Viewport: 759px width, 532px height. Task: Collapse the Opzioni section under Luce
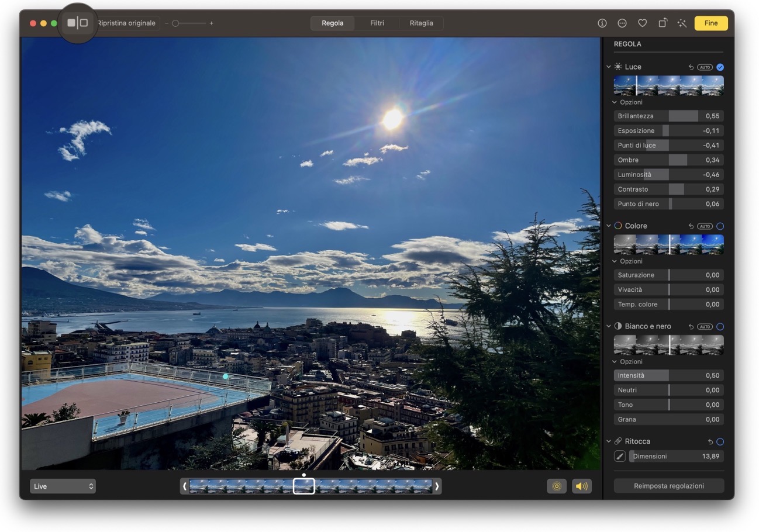pyautogui.click(x=614, y=102)
